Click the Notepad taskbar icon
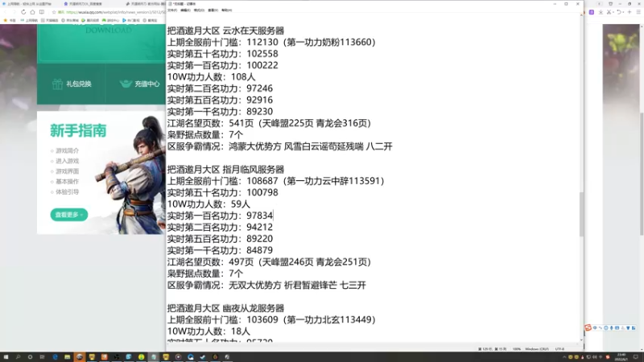The image size is (644, 362). (x=154, y=357)
